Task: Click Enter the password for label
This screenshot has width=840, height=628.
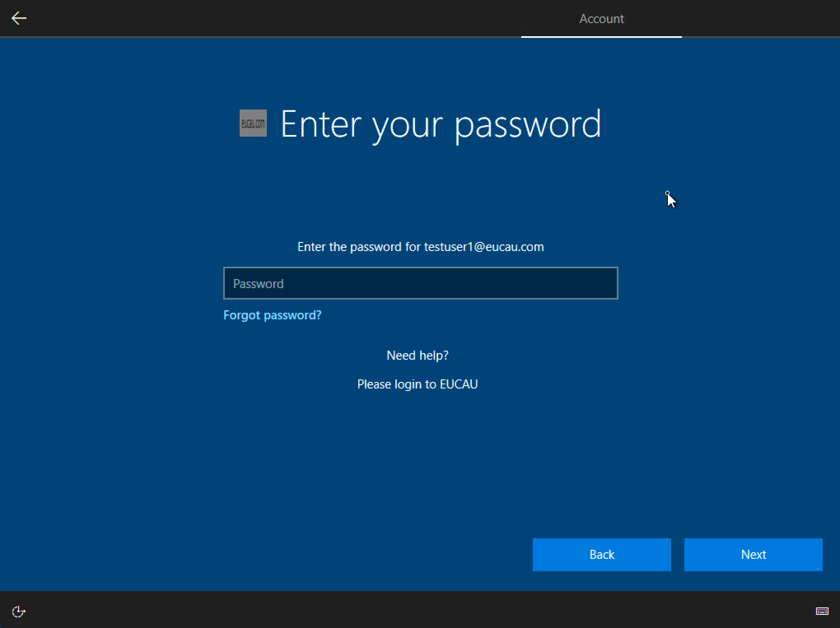Action: (359, 247)
